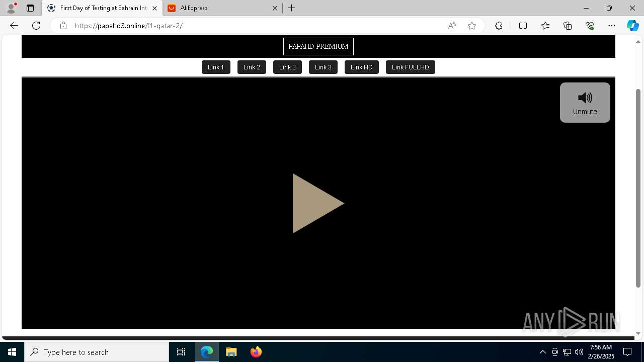Select the Link HD stream
The image size is (644, 362).
(x=361, y=67)
